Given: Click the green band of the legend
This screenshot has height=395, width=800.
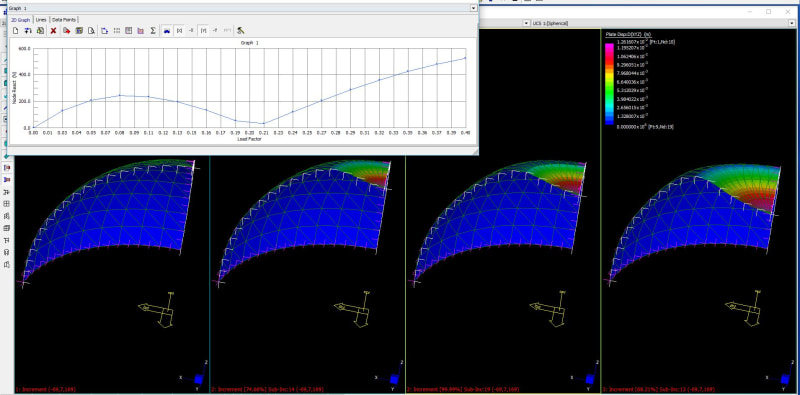Looking at the screenshot, I should point(609,91).
